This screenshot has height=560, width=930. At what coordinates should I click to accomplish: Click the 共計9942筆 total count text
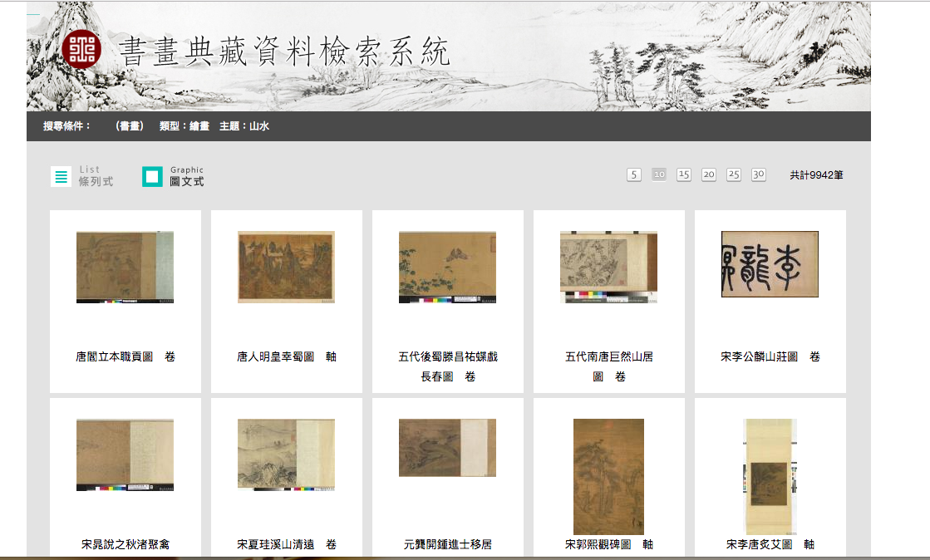tap(816, 175)
